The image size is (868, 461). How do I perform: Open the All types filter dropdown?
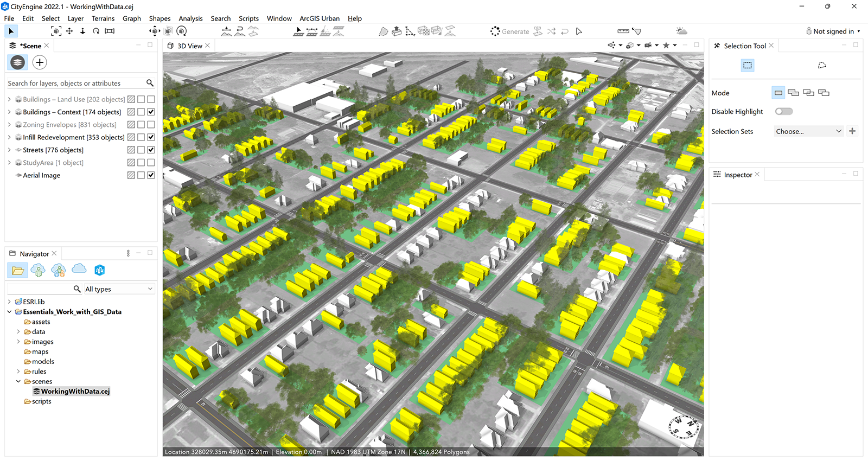pyautogui.click(x=119, y=289)
